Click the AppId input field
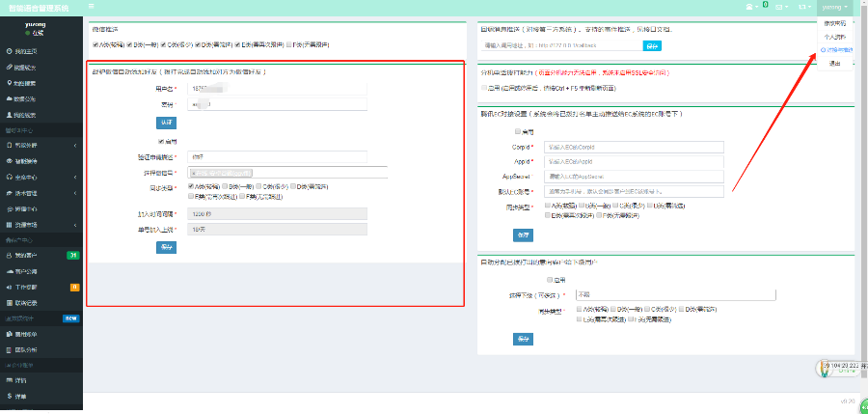This screenshot has height=414, width=868. click(634, 162)
